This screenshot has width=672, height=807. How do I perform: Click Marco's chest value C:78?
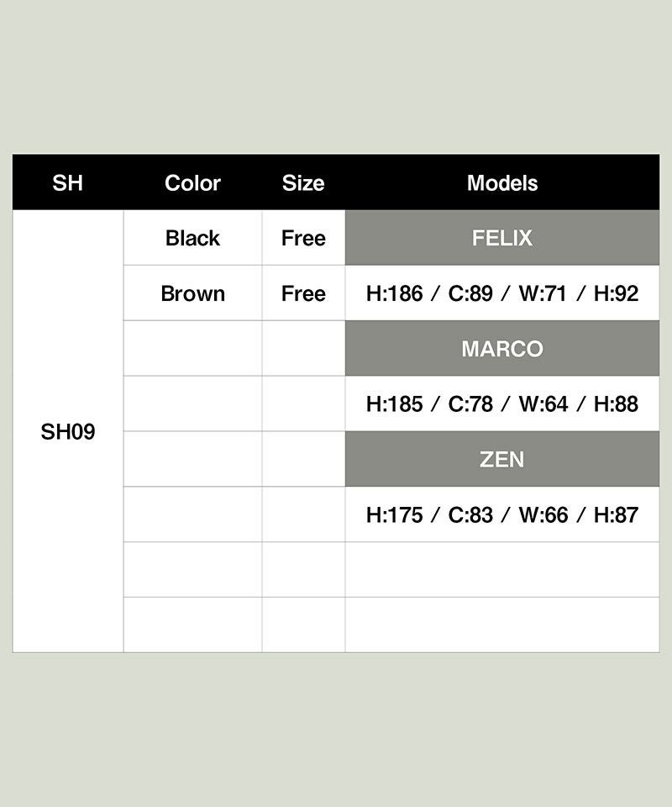click(x=470, y=404)
